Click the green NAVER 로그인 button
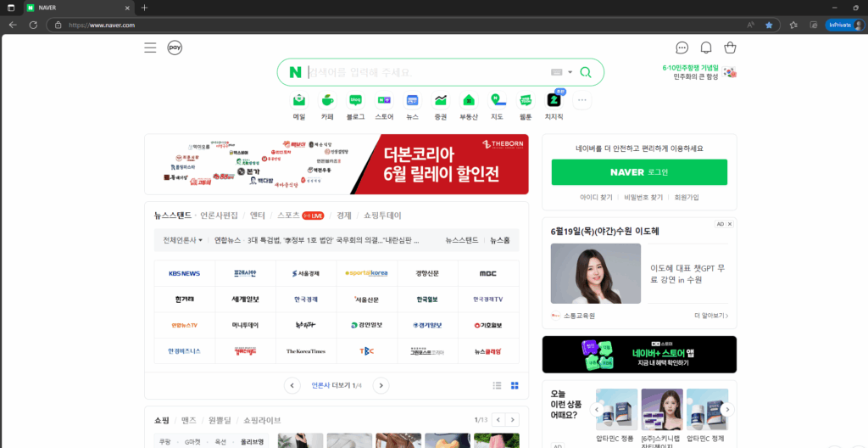 tap(639, 172)
